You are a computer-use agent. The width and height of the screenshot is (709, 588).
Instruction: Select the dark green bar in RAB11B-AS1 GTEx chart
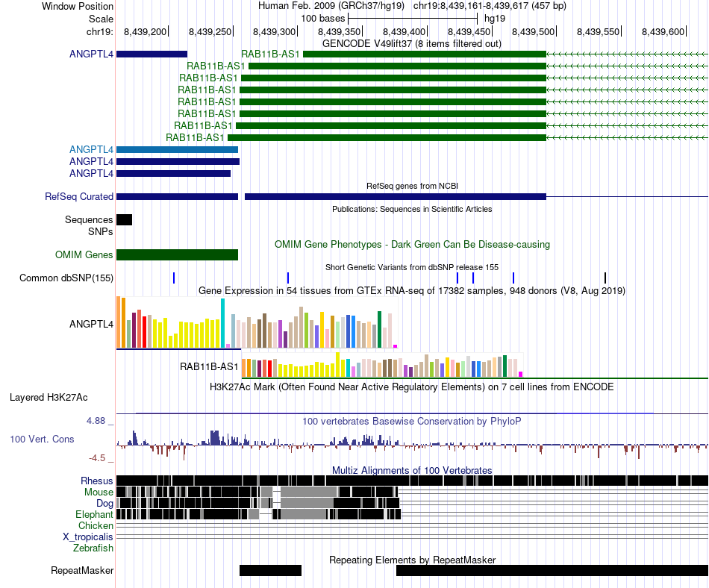pyautogui.click(x=505, y=366)
